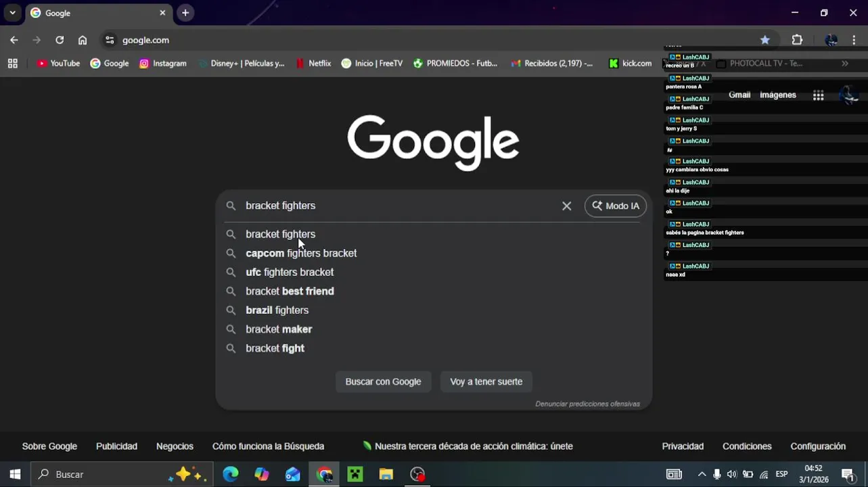Open the home page via house icon
868x487 pixels.
coord(83,40)
